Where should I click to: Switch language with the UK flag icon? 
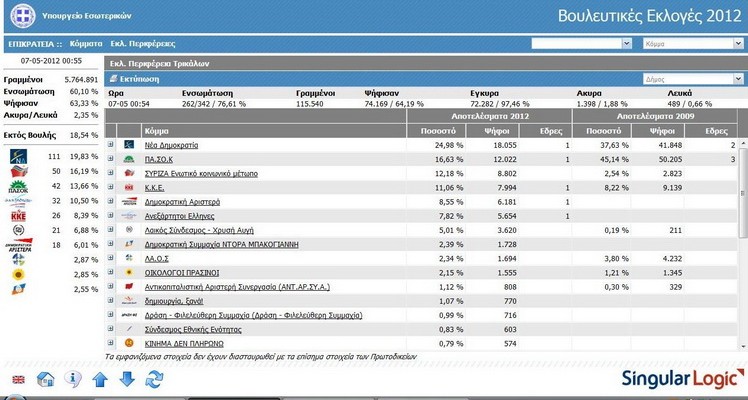point(19,379)
